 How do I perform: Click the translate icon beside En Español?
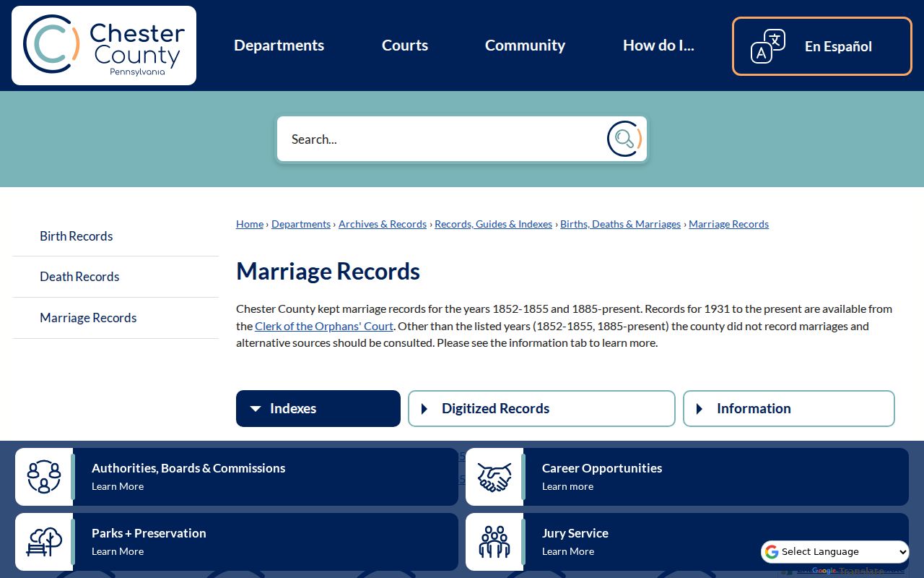coord(768,46)
